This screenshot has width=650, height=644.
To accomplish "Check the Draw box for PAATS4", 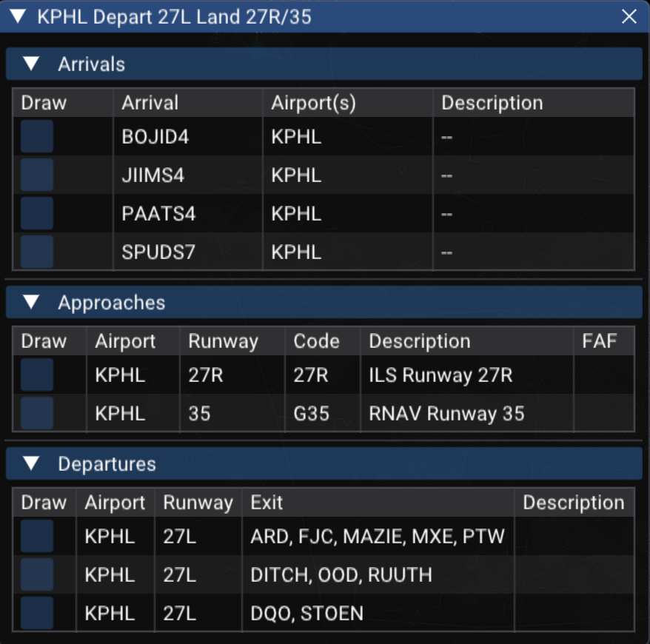I will 37,214.
